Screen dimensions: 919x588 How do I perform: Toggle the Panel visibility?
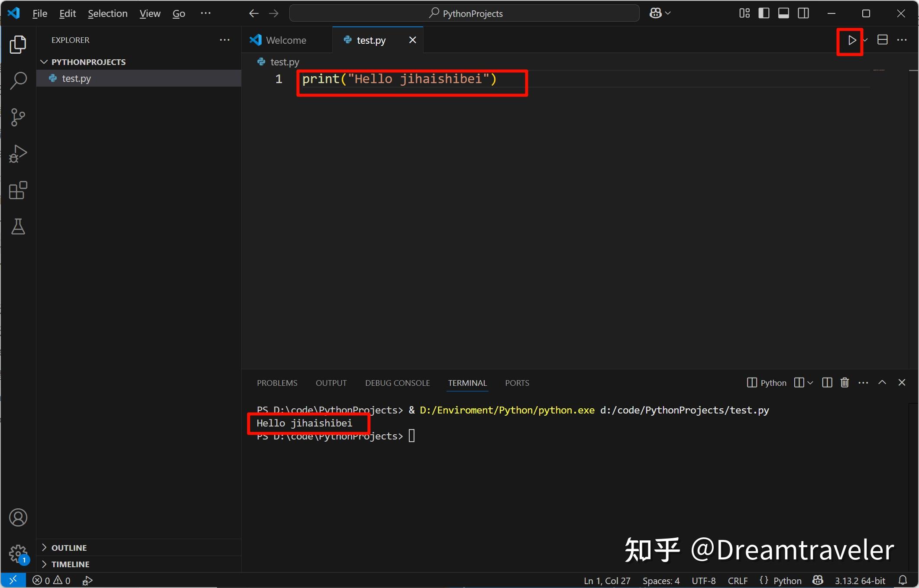[x=783, y=13]
